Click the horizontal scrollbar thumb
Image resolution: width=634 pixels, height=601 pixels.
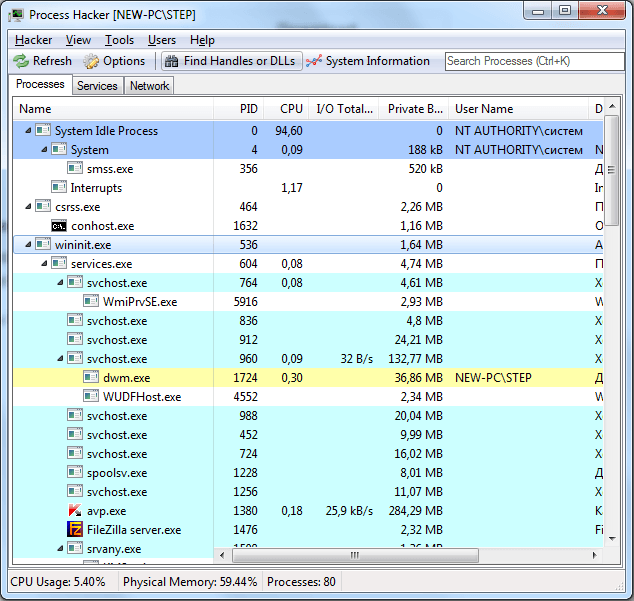coord(355,555)
